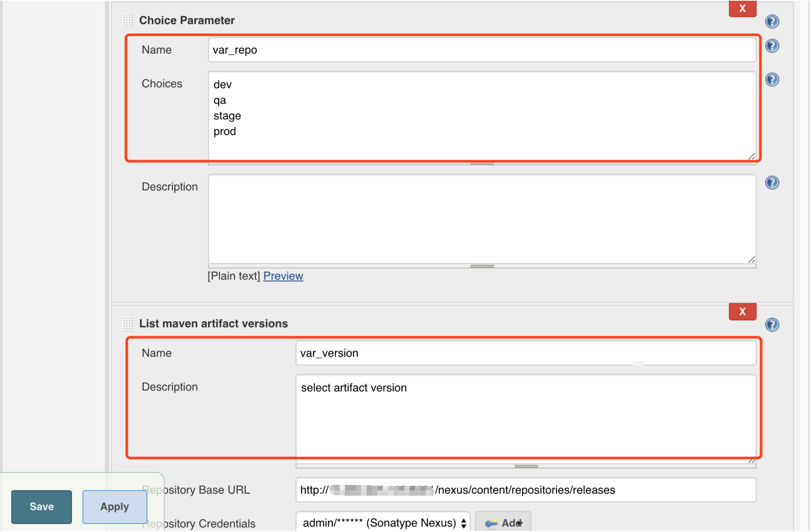Click the 'Repository Base URL' label

[196, 490]
